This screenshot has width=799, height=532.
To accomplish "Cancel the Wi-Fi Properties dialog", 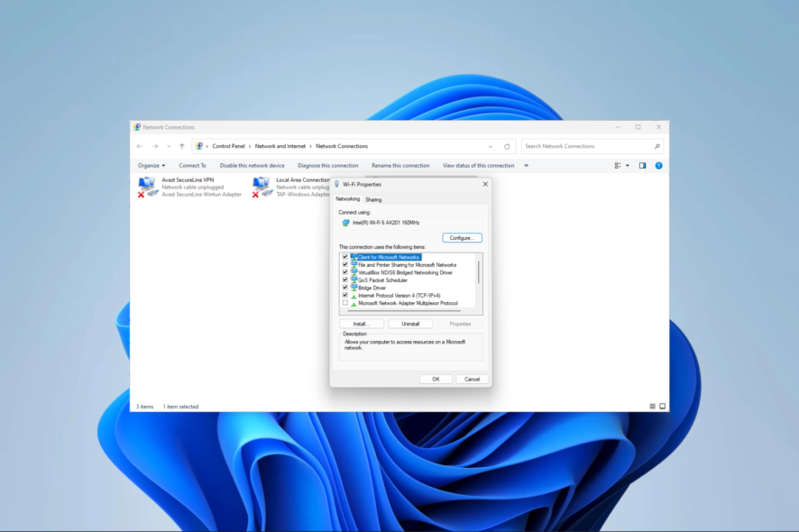I will pos(472,379).
